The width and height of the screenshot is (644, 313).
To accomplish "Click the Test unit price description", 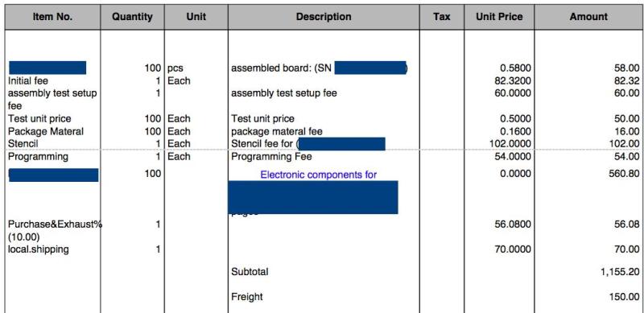I will click(263, 119).
